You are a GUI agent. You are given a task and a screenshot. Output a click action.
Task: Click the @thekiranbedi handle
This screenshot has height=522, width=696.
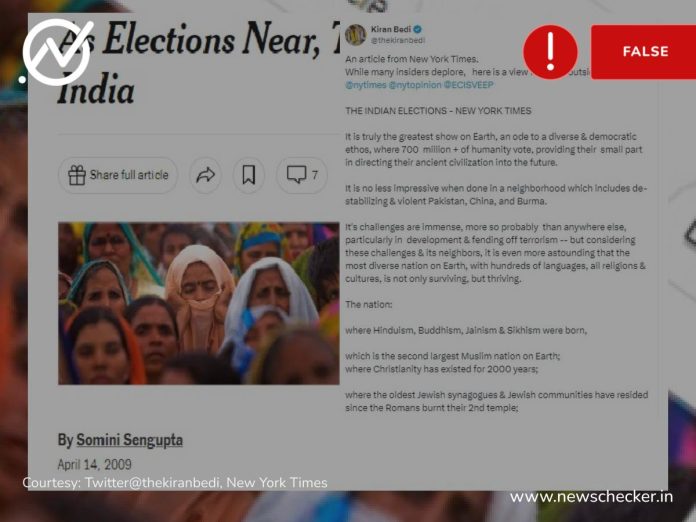398,40
